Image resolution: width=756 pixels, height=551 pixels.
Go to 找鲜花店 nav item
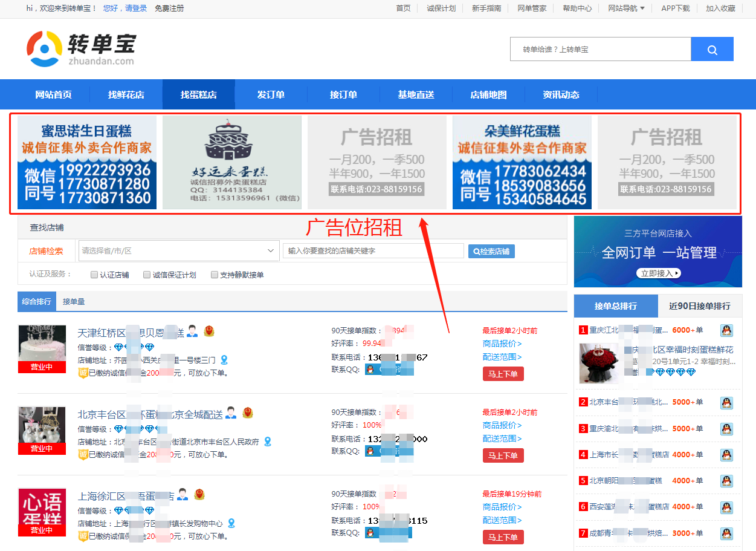click(x=126, y=95)
